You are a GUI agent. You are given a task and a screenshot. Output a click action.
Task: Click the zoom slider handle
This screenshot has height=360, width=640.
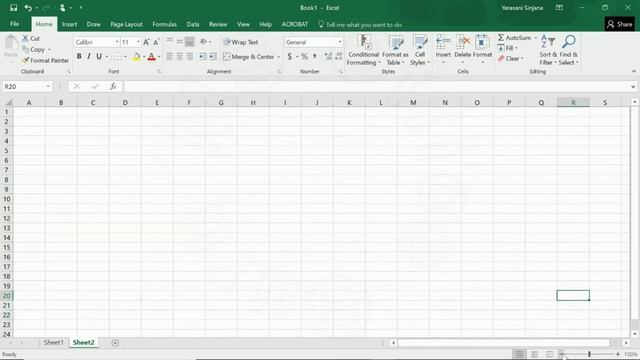click(x=589, y=354)
